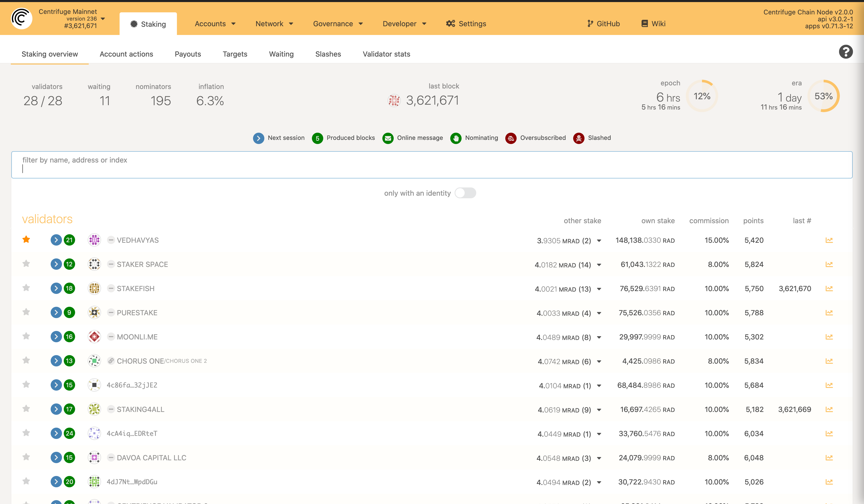Open the Accounts dropdown menu
This screenshot has width=864, height=504.
[215, 24]
